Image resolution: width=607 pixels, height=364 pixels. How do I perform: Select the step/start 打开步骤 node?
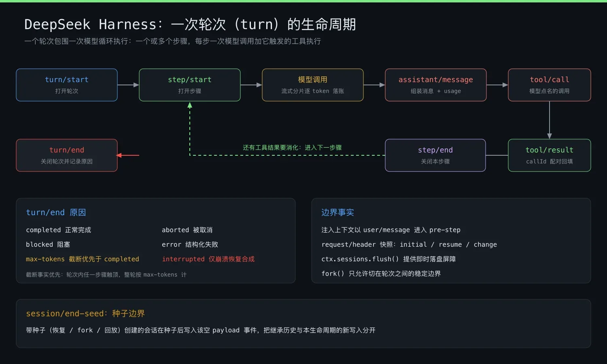[190, 85]
